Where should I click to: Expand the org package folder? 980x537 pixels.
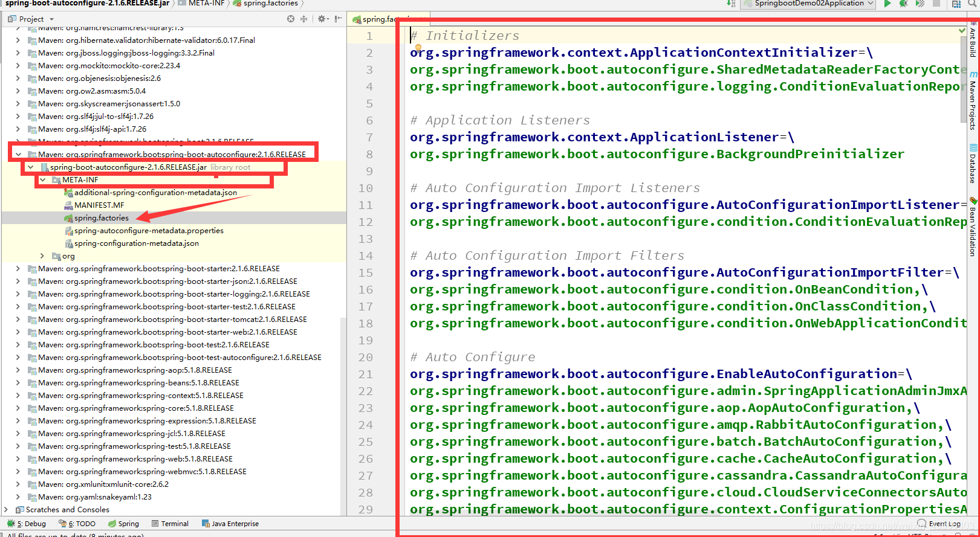point(42,256)
